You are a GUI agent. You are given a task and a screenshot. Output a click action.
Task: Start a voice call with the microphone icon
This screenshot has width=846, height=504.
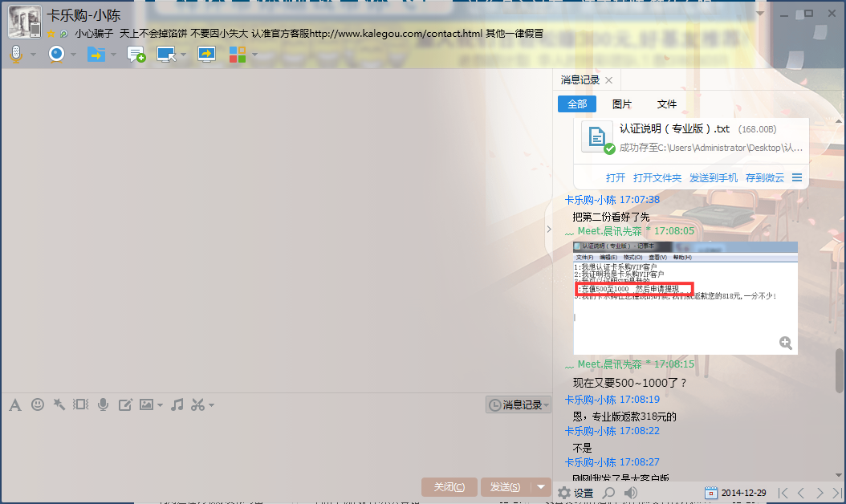15,54
